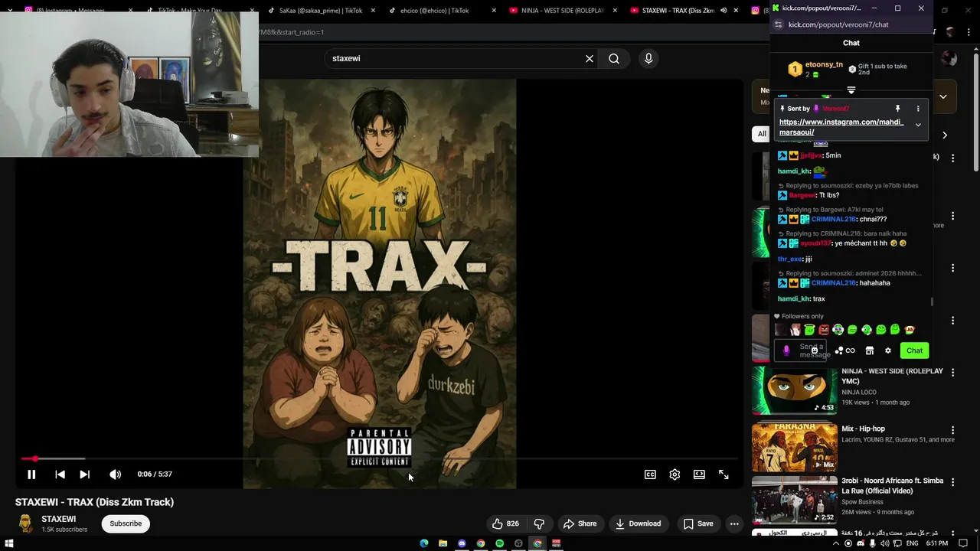980x551 pixels.
Task: Download the video
Action: click(x=638, y=523)
